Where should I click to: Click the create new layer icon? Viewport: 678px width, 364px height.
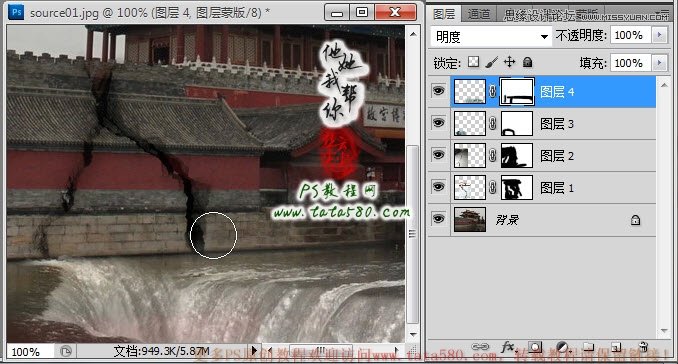pyautogui.click(x=616, y=347)
